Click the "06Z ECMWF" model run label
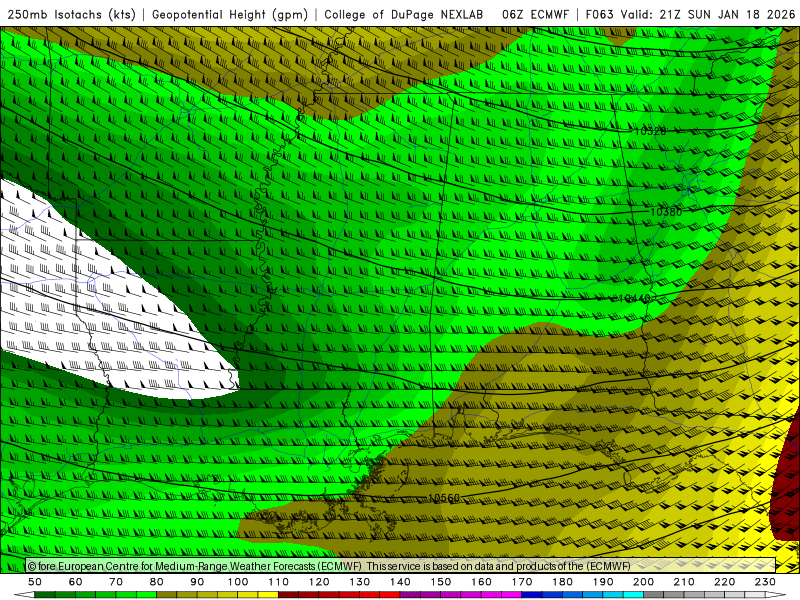The image size is (800, 600). click(535, 14)
